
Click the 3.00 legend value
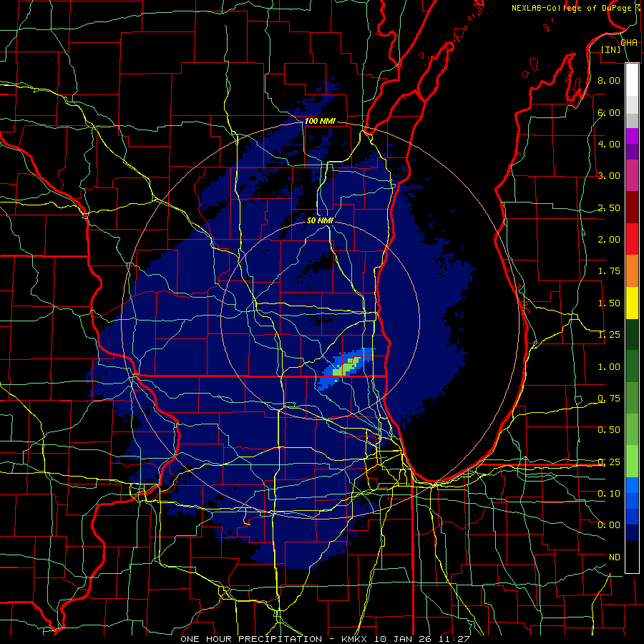(608, 176)
